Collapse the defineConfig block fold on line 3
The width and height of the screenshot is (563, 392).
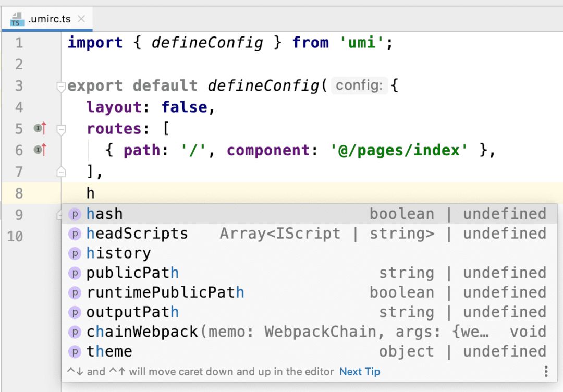(x=61, y=87)
